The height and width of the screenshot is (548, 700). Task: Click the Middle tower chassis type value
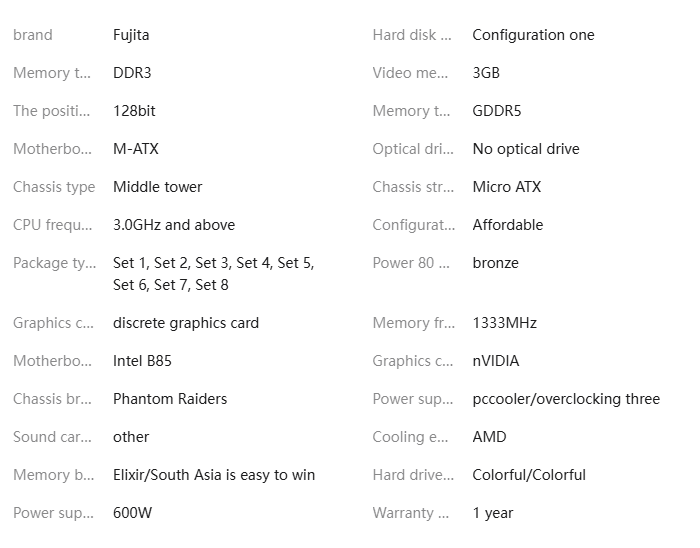pyautogui.click(x=157, y=187)
